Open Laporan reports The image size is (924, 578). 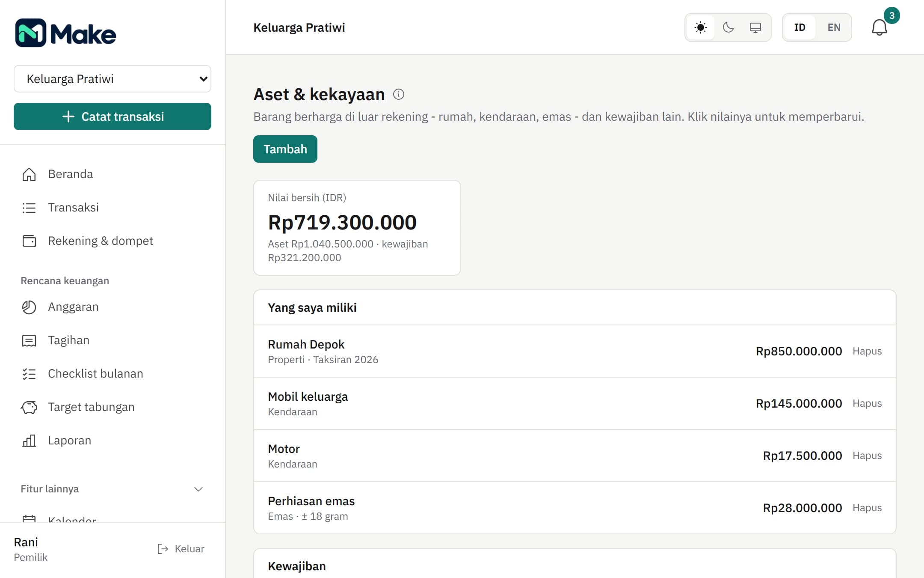pos(113,441)
